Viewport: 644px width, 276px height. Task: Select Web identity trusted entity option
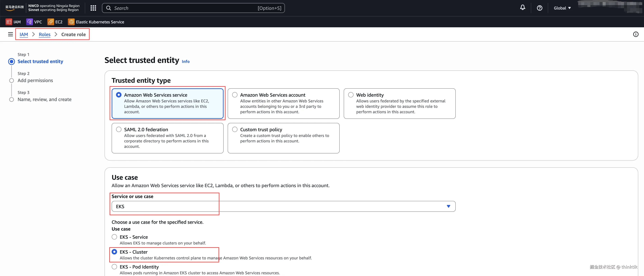(351, 95)
